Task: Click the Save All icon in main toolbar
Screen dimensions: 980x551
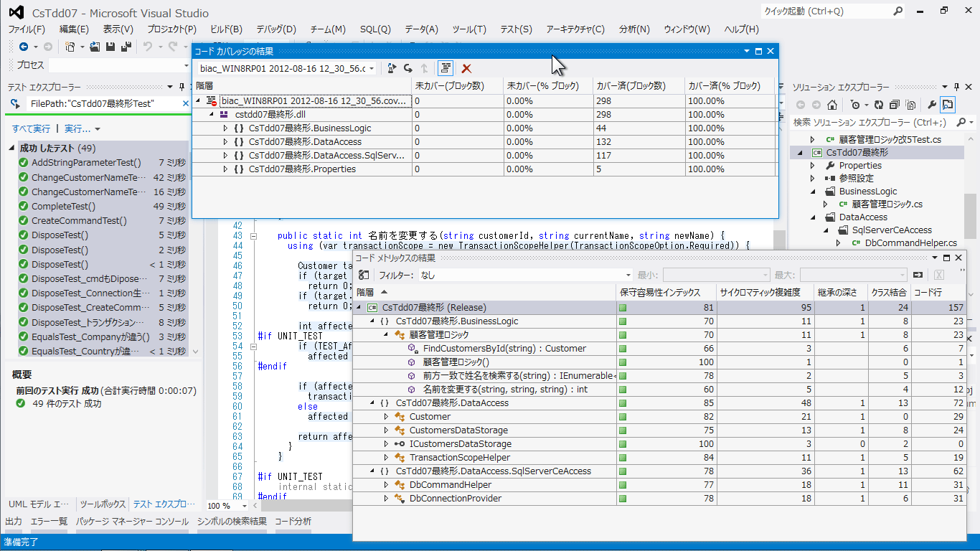Action: coord(126,47)
